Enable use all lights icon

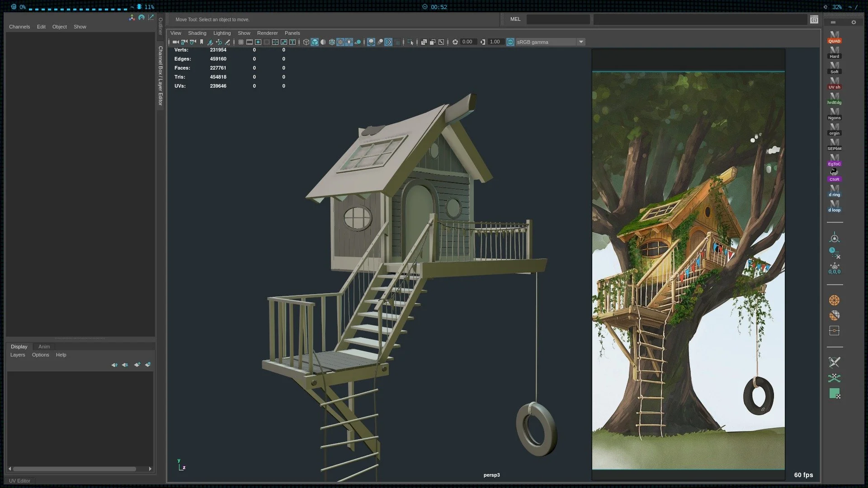(x=349, y=42)
